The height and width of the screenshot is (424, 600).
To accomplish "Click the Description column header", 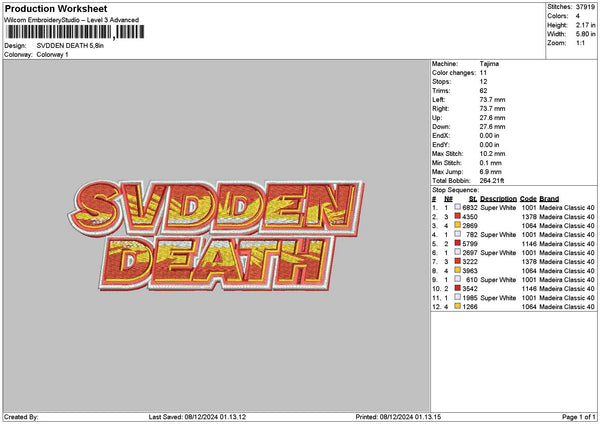I will 498,199.
